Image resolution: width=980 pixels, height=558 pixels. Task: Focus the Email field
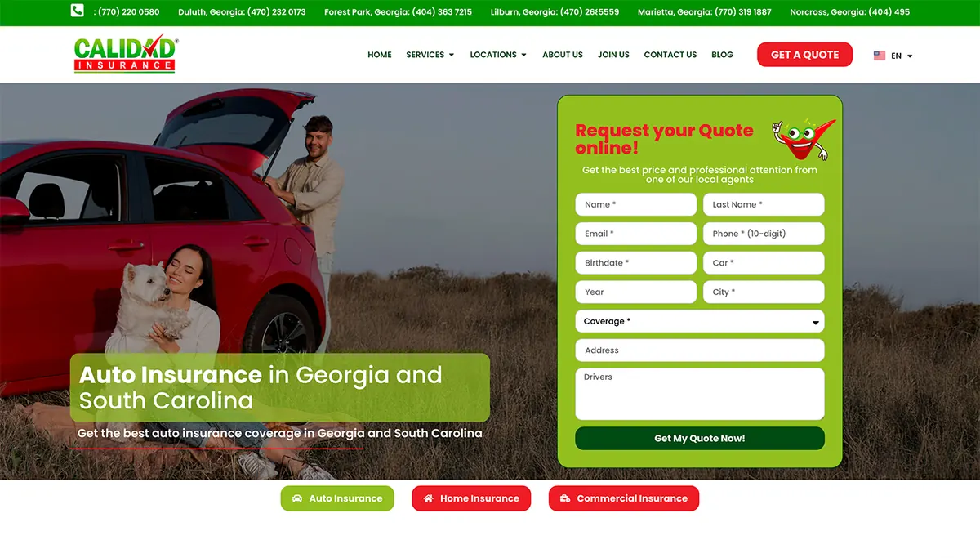pos(635,234)
